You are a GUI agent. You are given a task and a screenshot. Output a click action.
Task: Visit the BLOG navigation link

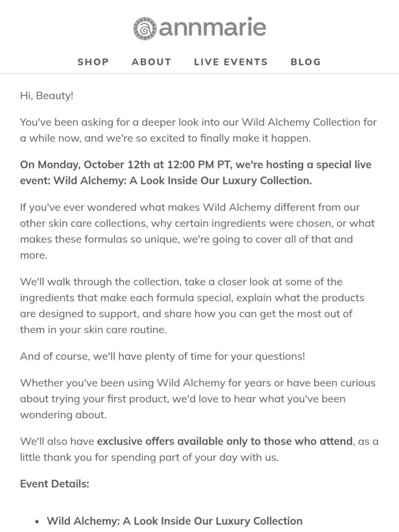pos(306,62)
